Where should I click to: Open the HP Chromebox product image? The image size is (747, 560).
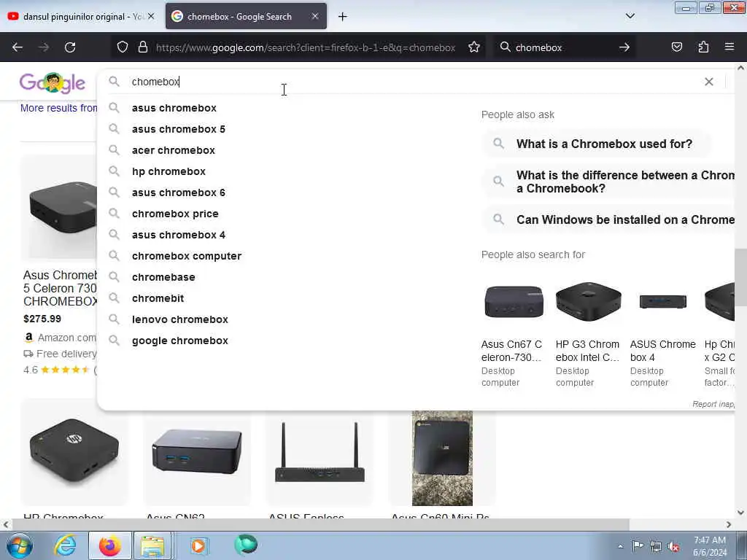pos(74,452)
